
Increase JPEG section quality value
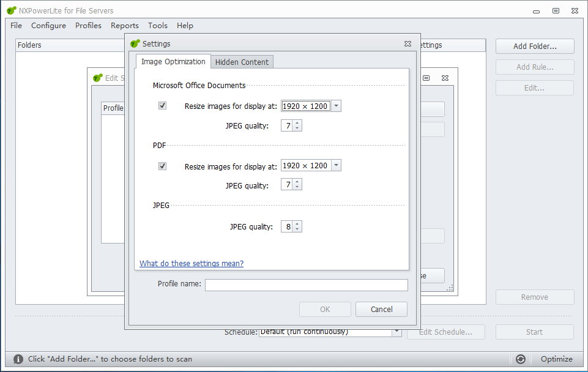point(297,224)
